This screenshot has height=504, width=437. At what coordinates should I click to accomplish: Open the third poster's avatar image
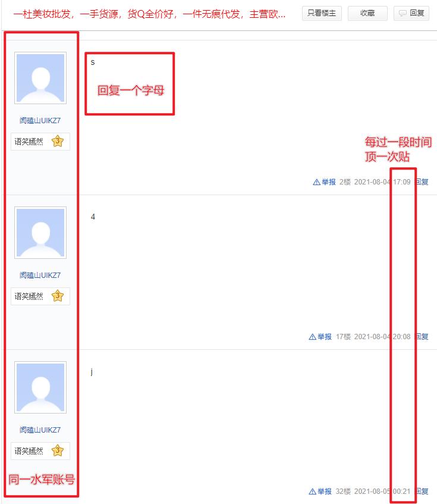(x=40, y=387)
